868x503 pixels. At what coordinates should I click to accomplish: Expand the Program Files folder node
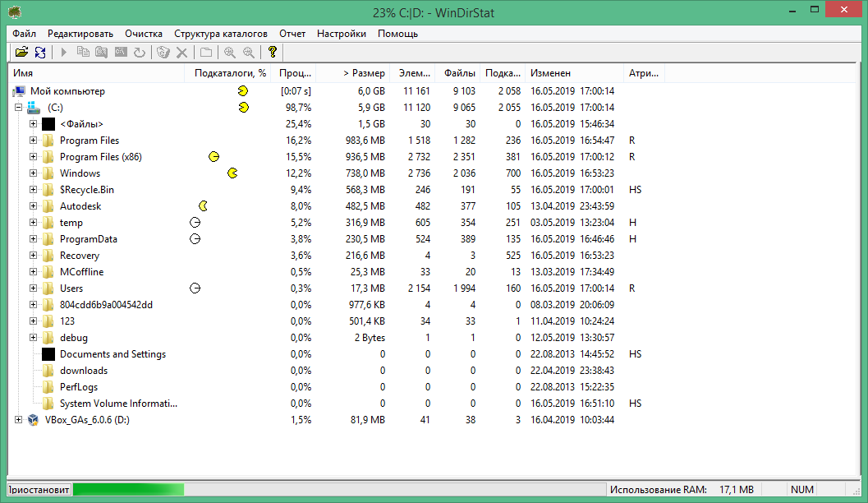(34, 141)
